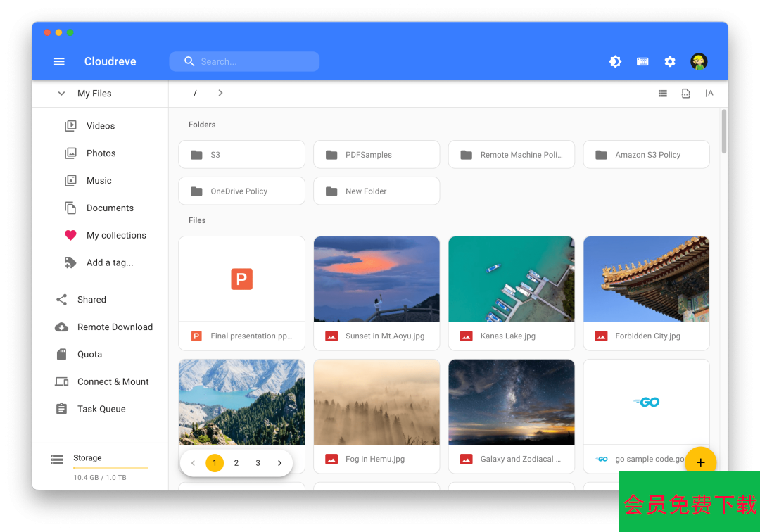Open the Remote Download section

click(x=115, y=327)
